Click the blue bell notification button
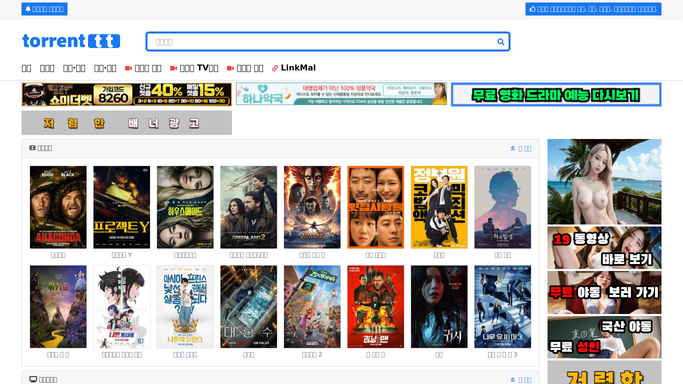The image size is (683, 384). [x=44, y=9]
